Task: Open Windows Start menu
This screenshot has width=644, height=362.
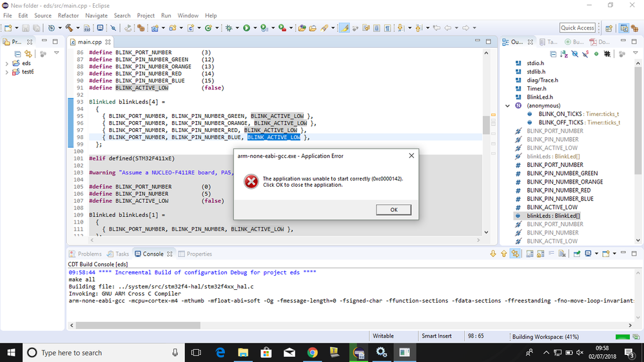Action: pos(11,352)
